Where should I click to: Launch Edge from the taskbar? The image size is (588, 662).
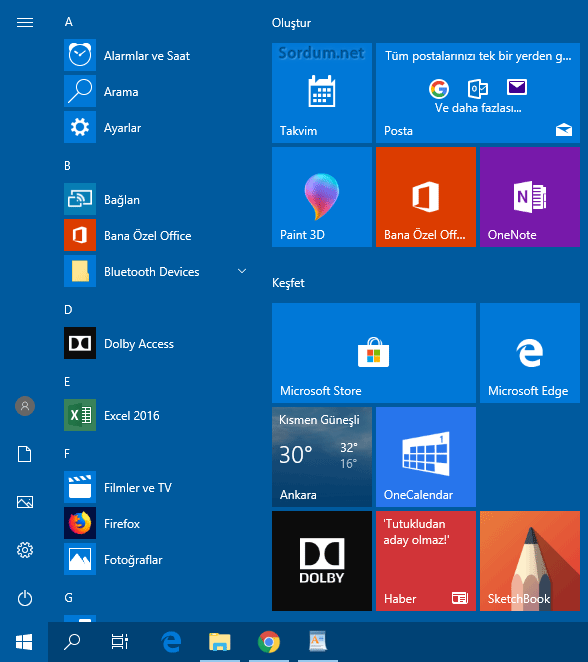click(171, 642)
